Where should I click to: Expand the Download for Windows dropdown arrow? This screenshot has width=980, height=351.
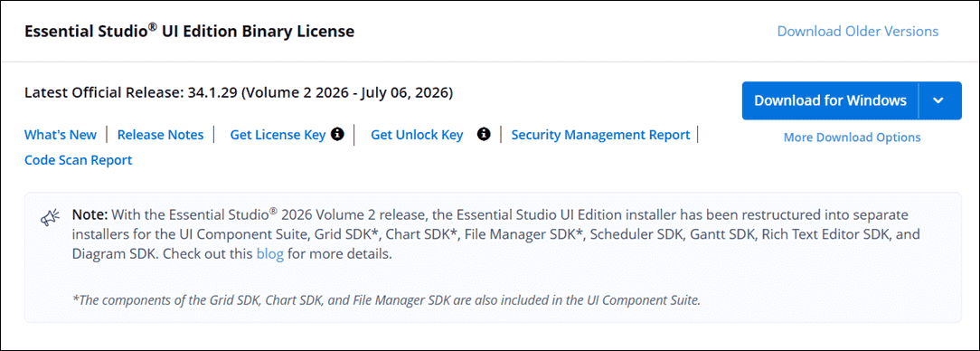[938, 100]
